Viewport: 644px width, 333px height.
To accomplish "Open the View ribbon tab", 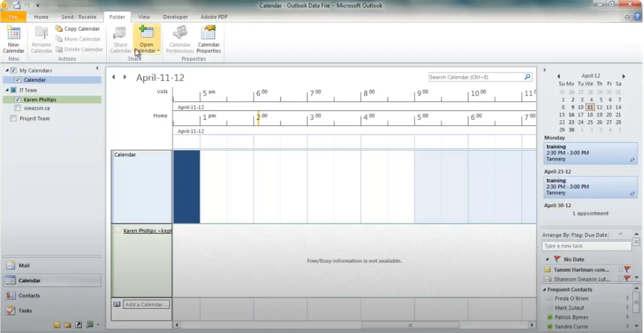I will tap(144, 17).
